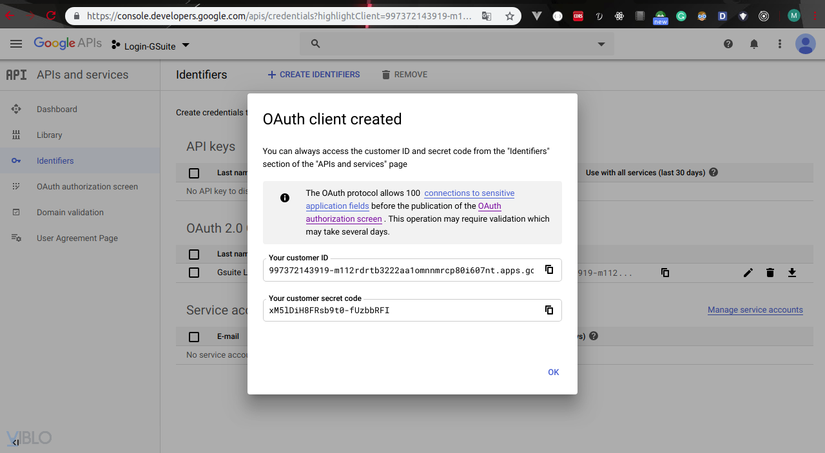Click the search magnifier icon
The height and width of the screenshot is (453, 825).
(x=315, y=44)
